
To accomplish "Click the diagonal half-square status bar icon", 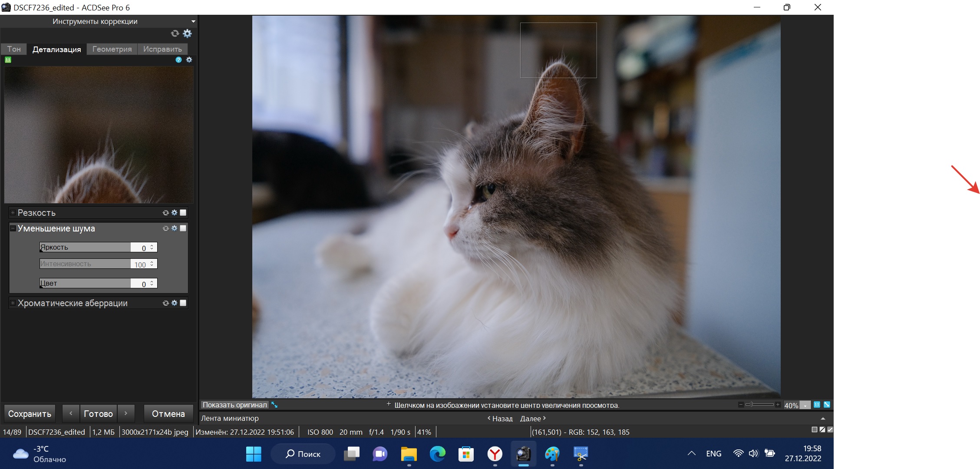I will [x=822, y=430].
